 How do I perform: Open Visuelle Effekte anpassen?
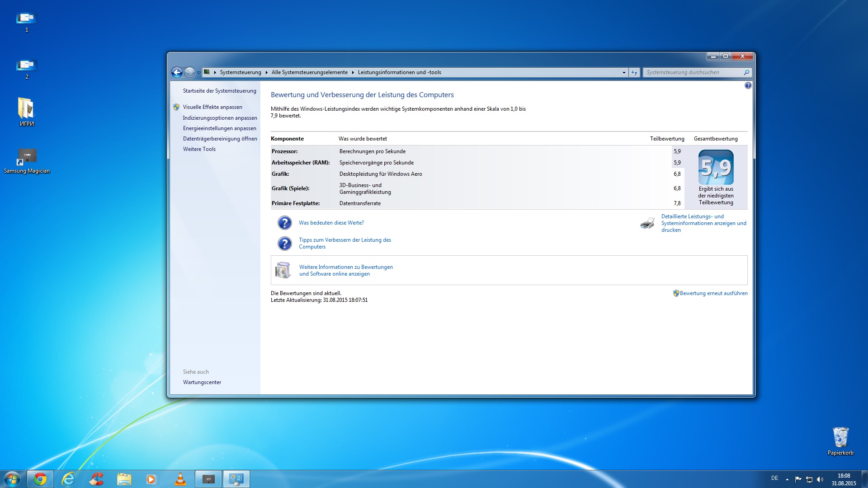coord(212,107)
